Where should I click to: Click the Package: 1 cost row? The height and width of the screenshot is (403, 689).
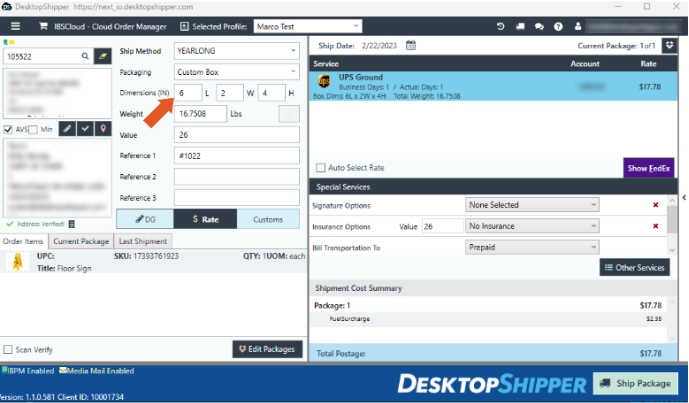click(488, 305)
